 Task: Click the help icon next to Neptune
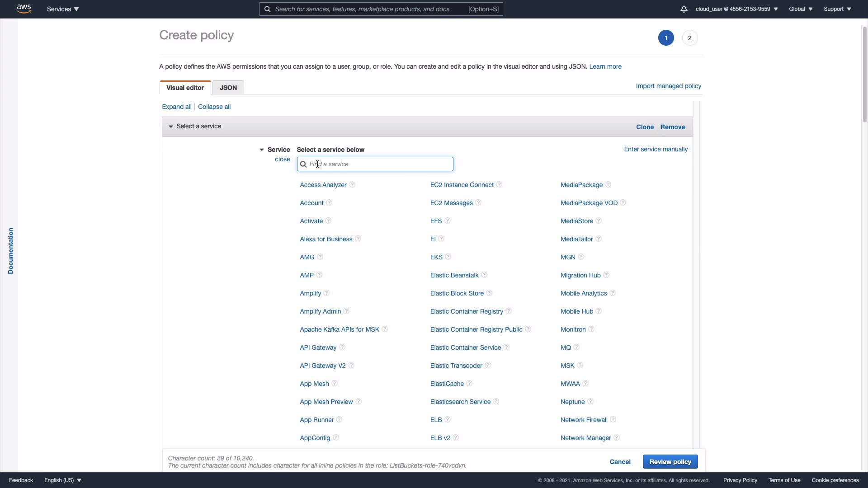click(590, 402)
